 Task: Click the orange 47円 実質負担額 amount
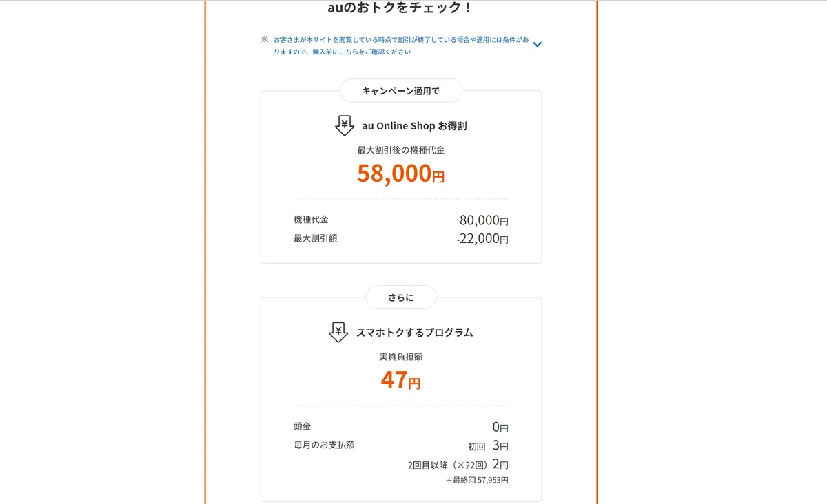click(400, 380)
